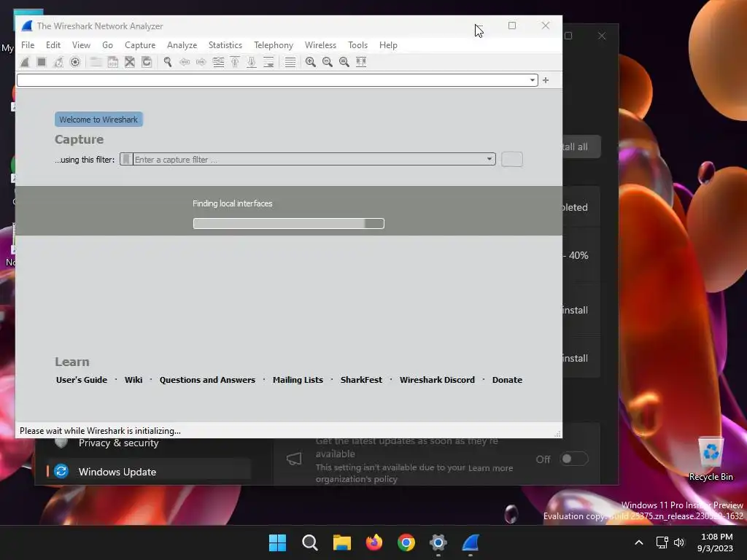747x560 pixels.
Task: Toggle auto scroll during live capture icon
Action: 268,62
